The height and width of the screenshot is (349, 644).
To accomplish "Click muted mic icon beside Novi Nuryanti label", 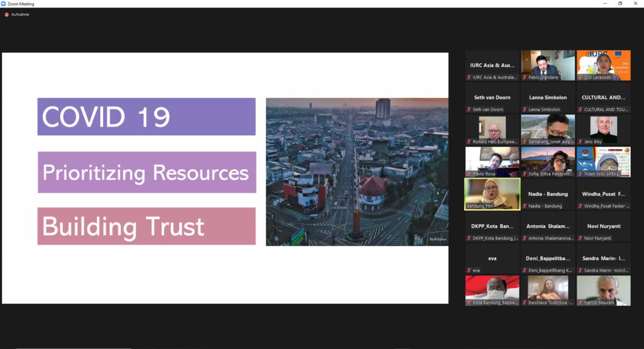I will coord(580,238).
